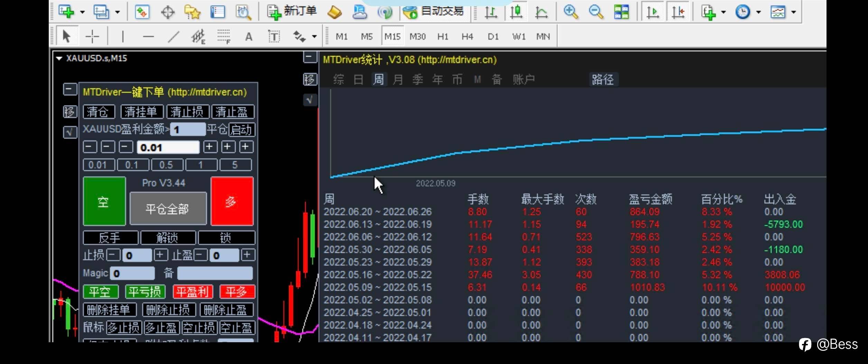Expand the Periods clock dropdown arrow
Screen dimensions: 868x364
coord(758,12)
